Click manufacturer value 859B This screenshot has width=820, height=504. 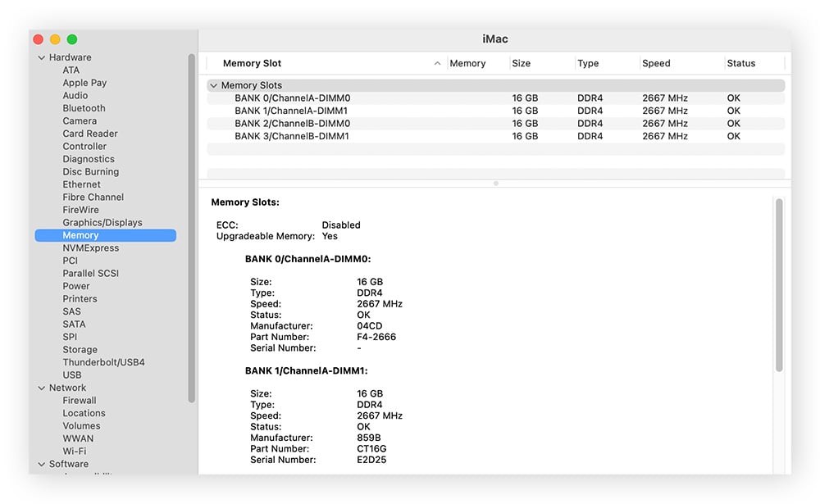tap(369, 438)
